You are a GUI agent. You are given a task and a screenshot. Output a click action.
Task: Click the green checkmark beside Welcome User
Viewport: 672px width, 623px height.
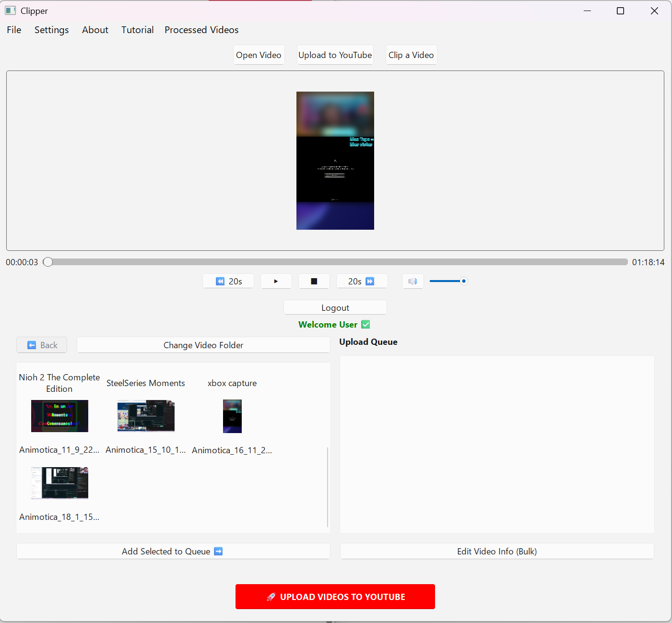tap(365, 325)
